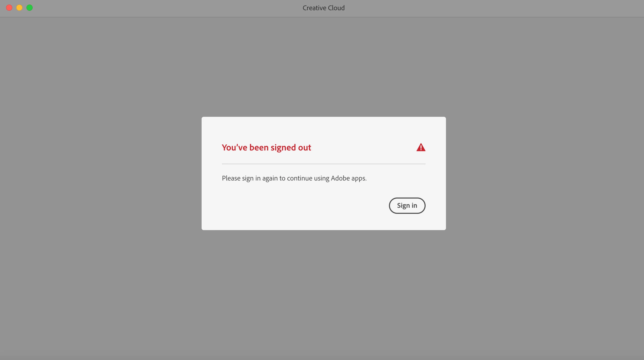Click empty title bar right of title

(484, 8)
